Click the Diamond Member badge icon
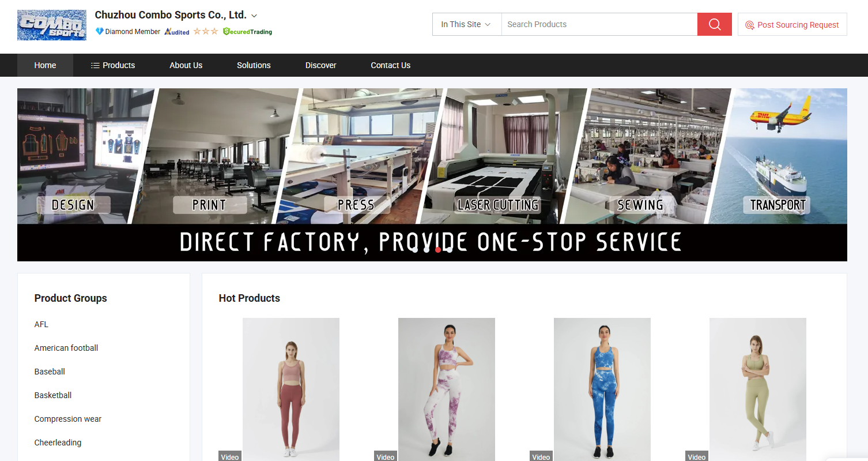The width and height of the screenshot is (868, 461). click(99, 31)
